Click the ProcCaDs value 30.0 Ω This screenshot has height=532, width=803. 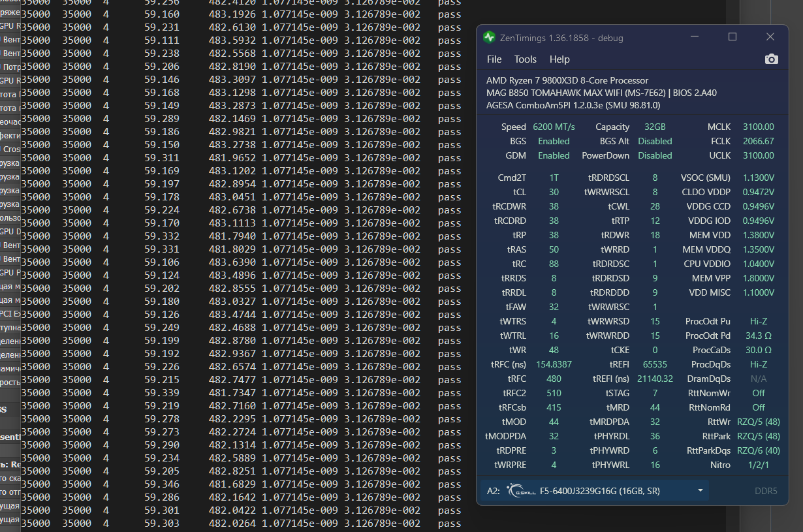tap(759, 351)
